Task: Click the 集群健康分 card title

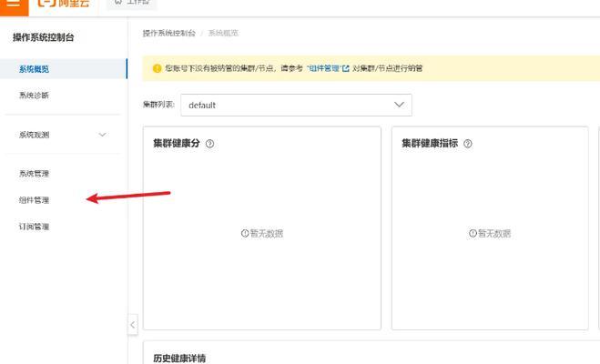Action: coord(177,144)
